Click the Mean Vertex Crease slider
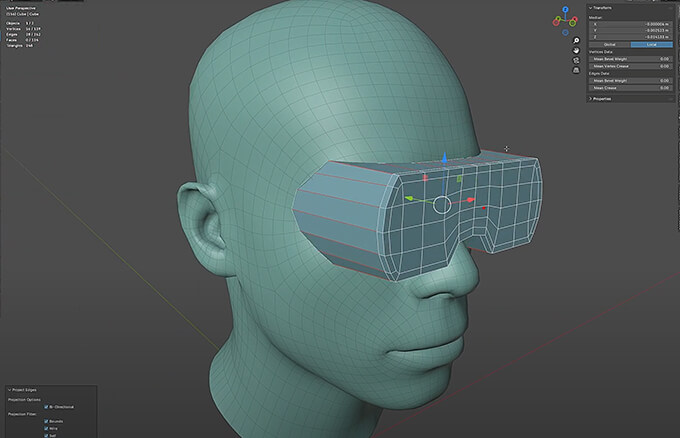This screenshot has height=438, width=680. 630,65
